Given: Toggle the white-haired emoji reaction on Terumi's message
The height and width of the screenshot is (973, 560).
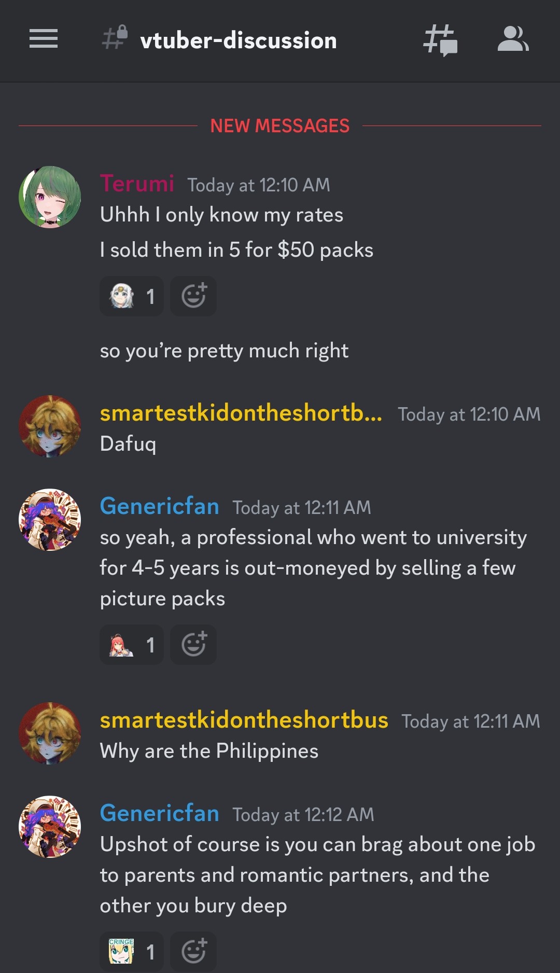Looking at the screenshot, I should [132, 296].
